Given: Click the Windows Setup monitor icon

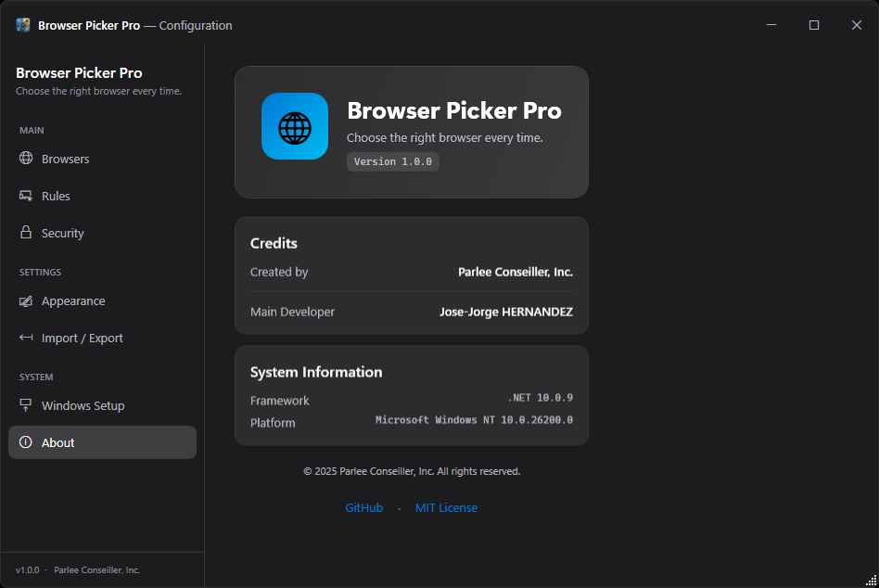Looking at the screenshot, I should [x=26, y=405].
